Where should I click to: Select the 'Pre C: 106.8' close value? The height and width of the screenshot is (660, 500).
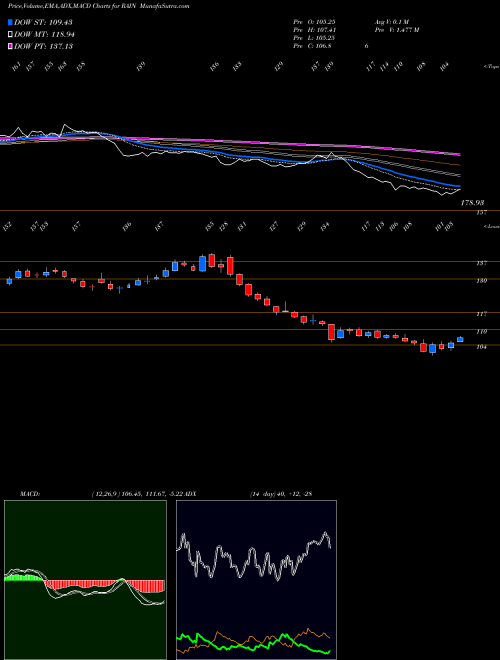(x=312, y=46)
